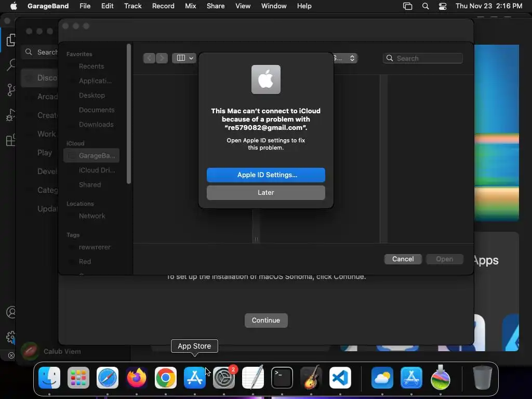
Task: Go forward in the file dialog
Action: (x=162, y=58)
